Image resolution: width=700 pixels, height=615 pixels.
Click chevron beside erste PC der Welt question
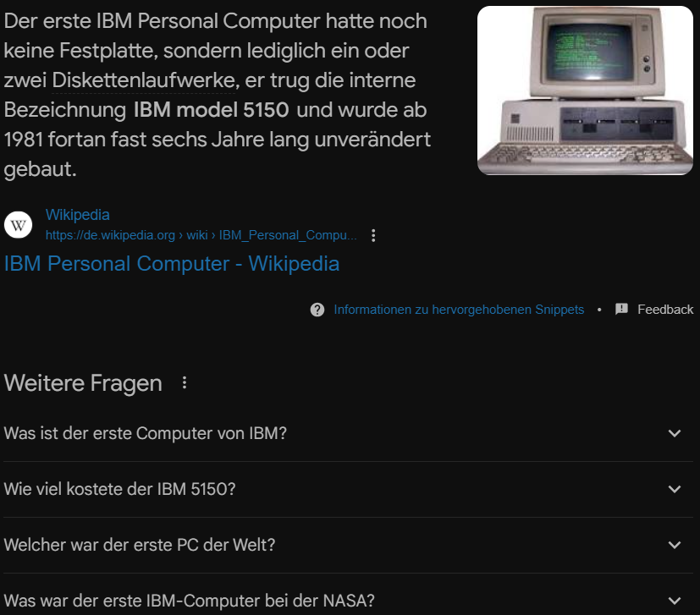click(675, 545)
